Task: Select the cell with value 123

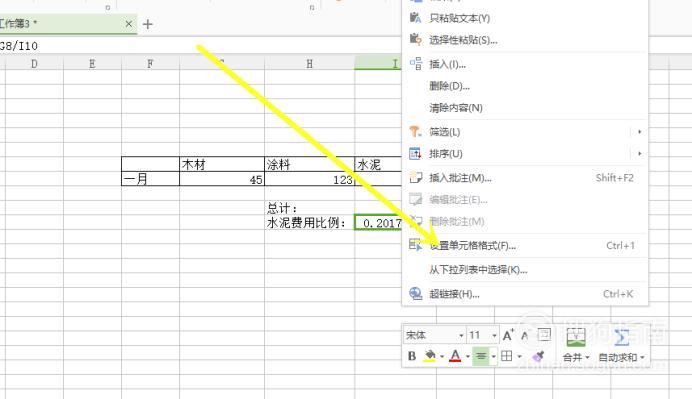Action: (309, 179)
